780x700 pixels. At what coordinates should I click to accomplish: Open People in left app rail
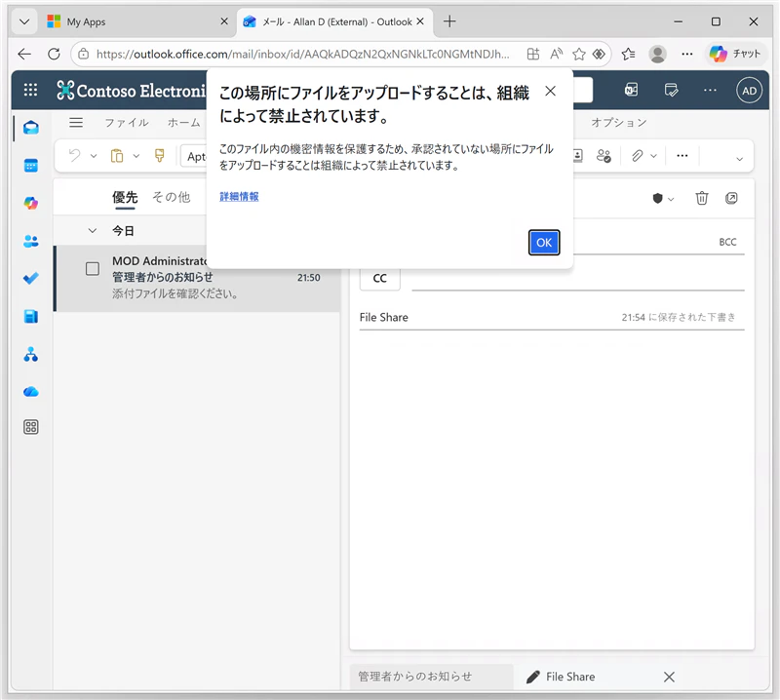[x=31, y=241]
